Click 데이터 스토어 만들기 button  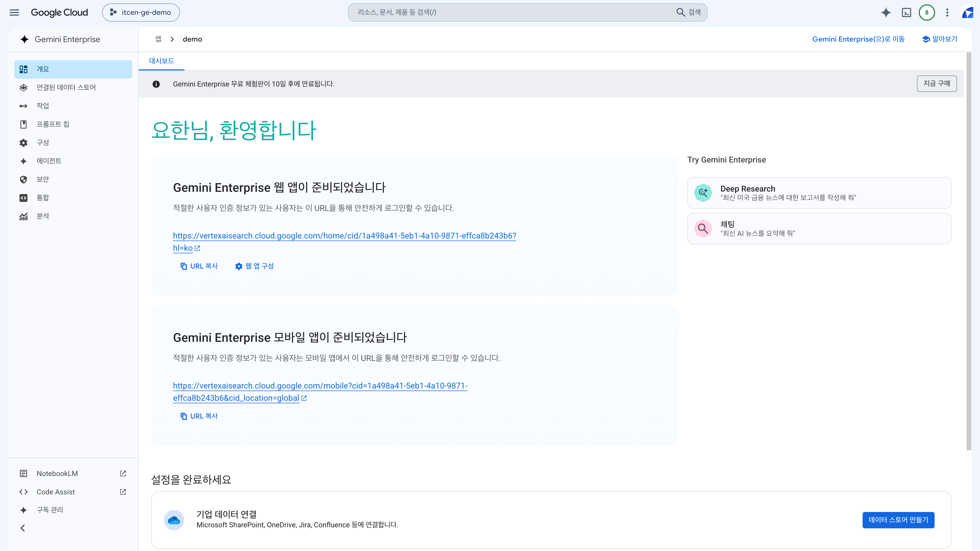[x=898, y=520]
